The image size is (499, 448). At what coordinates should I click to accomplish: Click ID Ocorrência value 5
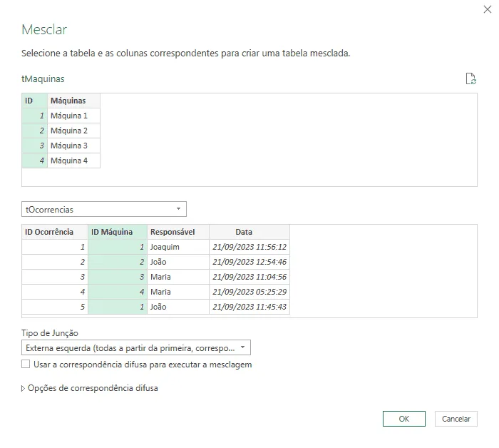(x=55, y=307)
